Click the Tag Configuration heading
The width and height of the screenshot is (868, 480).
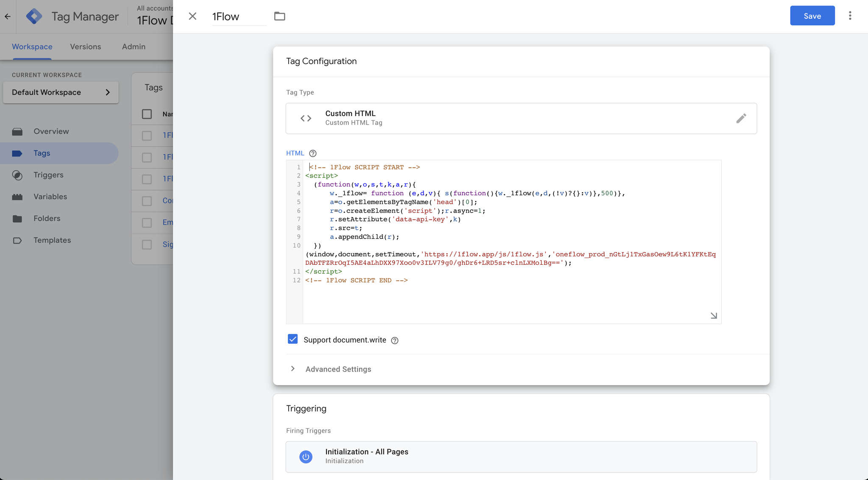(321, 61)
